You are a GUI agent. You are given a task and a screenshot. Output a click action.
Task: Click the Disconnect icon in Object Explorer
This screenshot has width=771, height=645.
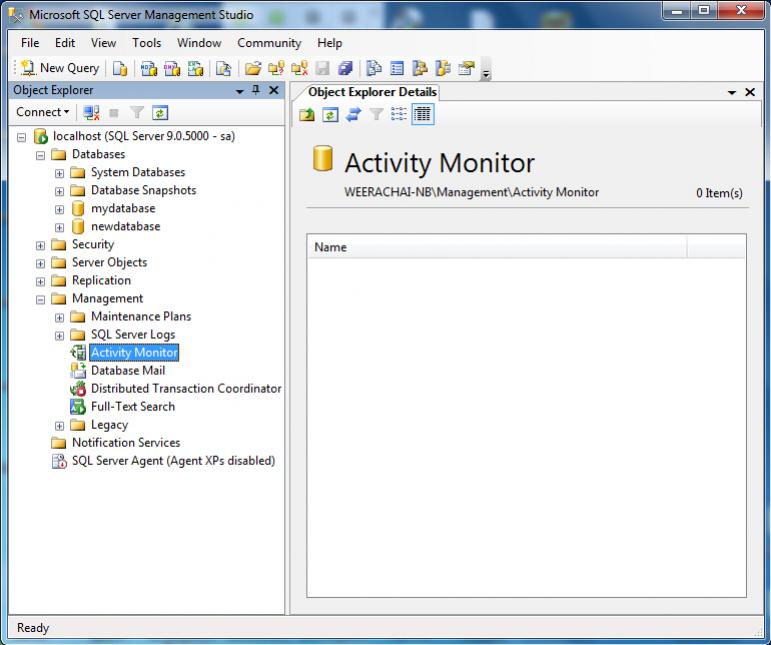91,113
